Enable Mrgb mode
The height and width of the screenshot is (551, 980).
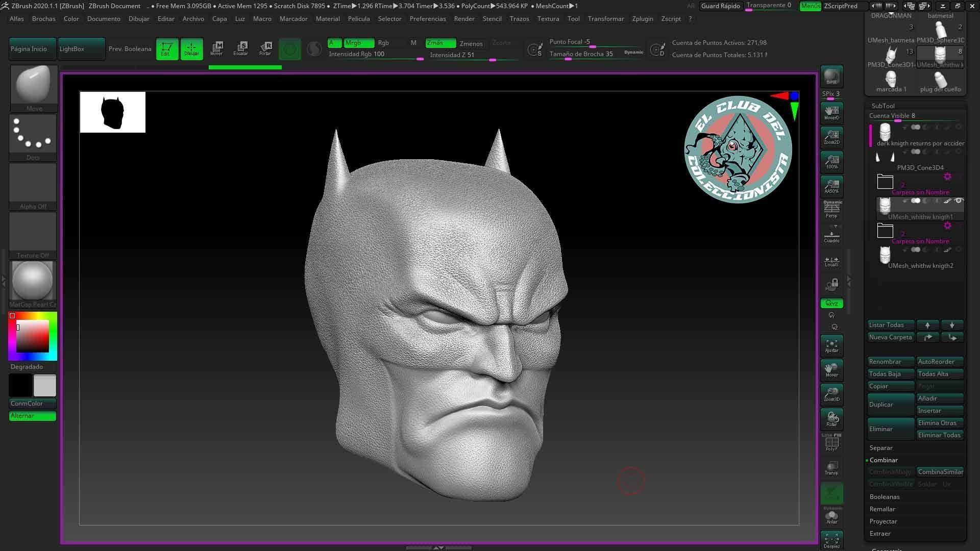click(359, 43)
